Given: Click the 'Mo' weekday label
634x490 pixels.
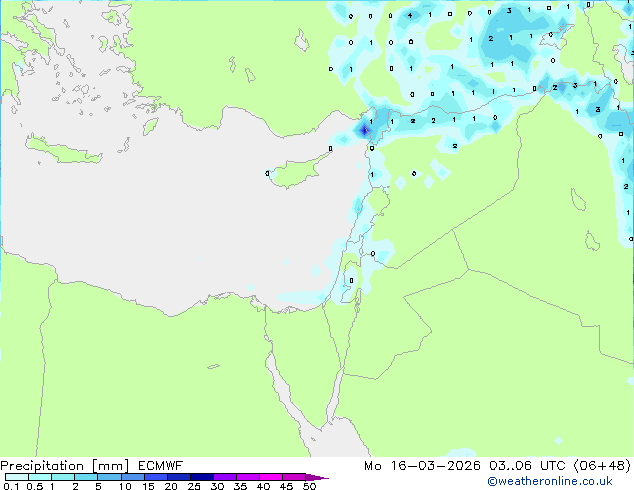Looking at the screenshot, I should (x=372, y=466).
